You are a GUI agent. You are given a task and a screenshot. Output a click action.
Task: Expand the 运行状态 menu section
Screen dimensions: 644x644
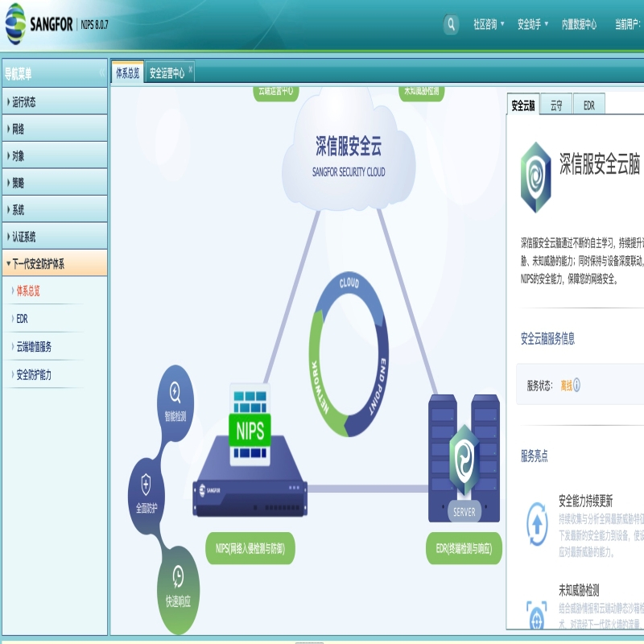click(55, 101)
